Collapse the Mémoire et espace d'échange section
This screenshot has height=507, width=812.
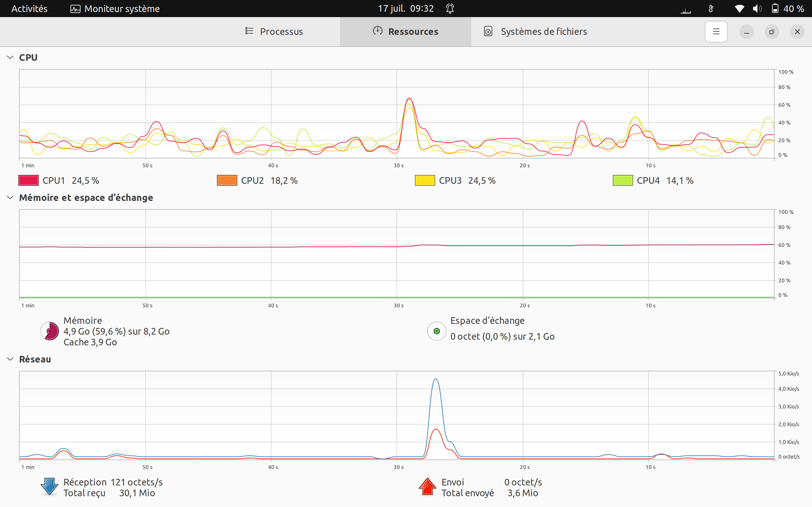pyautogui.click(x=10, y=197)
